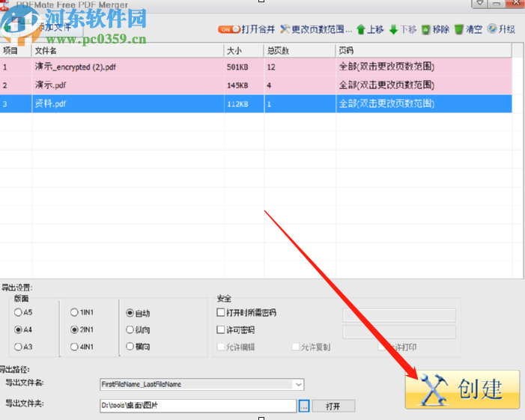
Task: Open the upgrade option
Action: [501, 29]
